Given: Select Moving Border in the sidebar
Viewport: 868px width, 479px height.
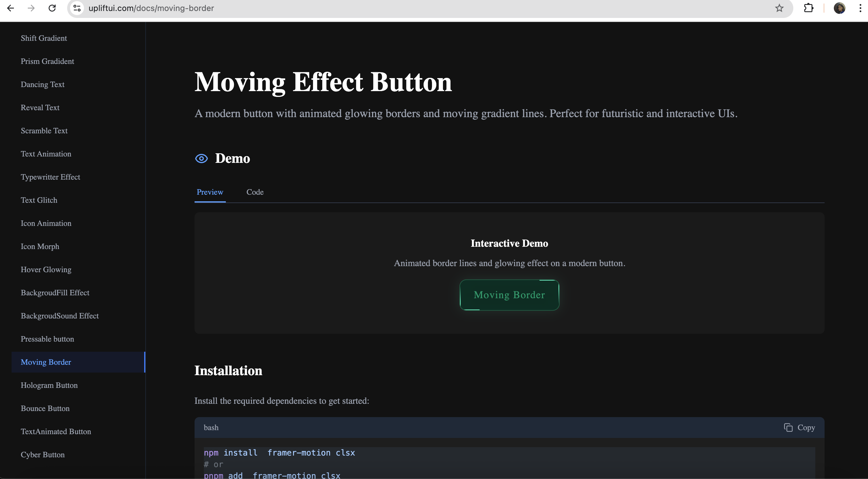Looking at the screenshot, I should click(46, 362).
